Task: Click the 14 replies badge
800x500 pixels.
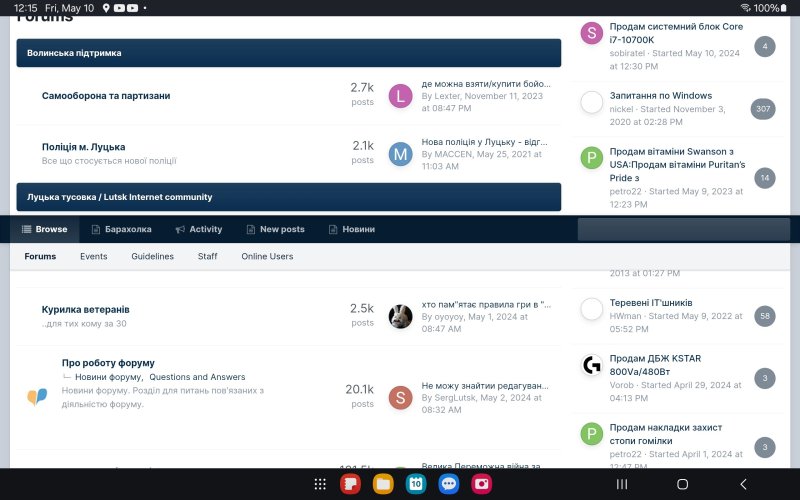Action: coord(765,178)
